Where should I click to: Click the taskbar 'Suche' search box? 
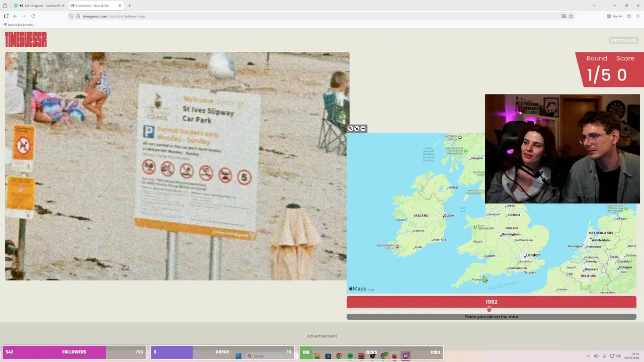click(269, 356)
